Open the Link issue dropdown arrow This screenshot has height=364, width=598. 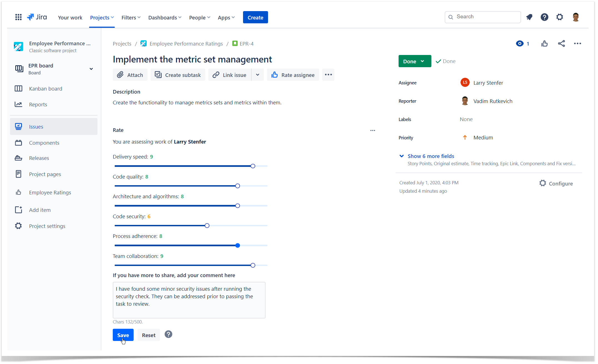[257, 75]
